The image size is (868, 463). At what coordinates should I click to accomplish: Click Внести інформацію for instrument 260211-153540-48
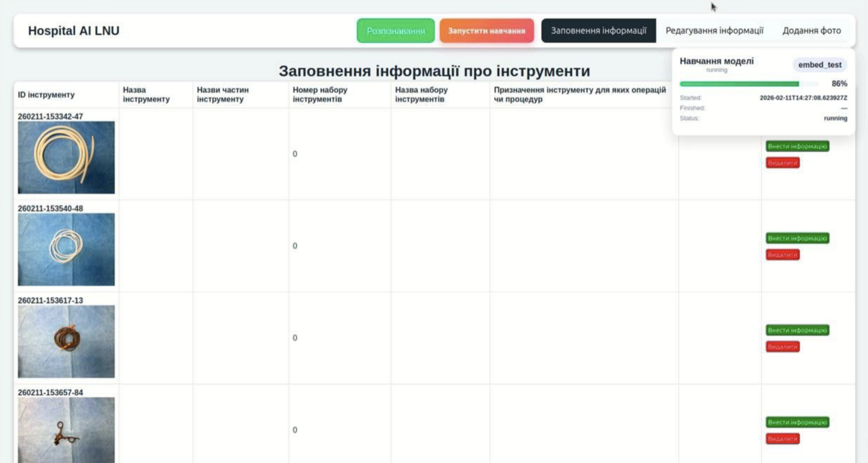pos(797,238)
